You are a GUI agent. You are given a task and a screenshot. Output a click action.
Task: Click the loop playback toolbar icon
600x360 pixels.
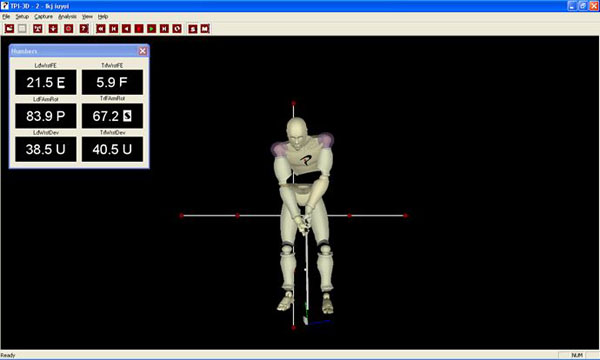pos(177,29)
